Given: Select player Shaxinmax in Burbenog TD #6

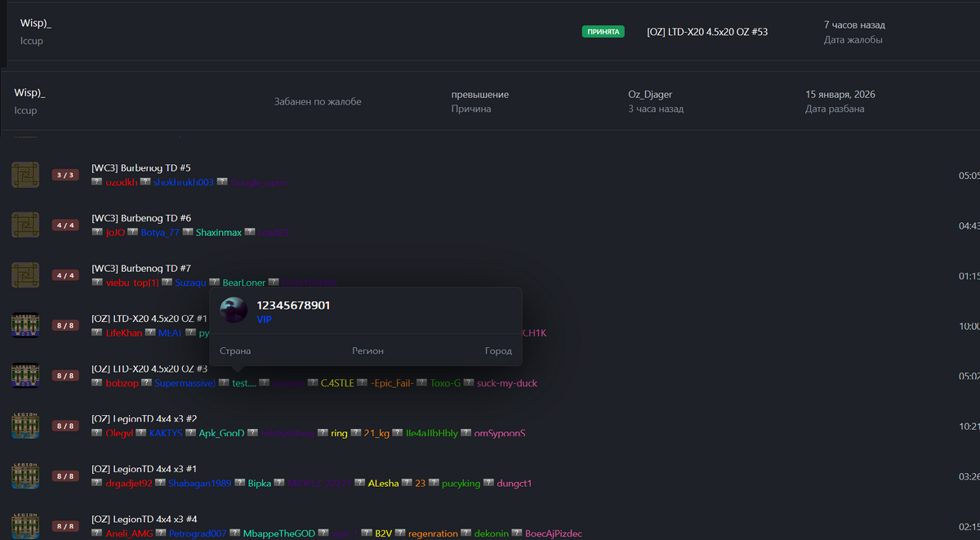Looking at the screenshot, I should click(x=218, y=233).
